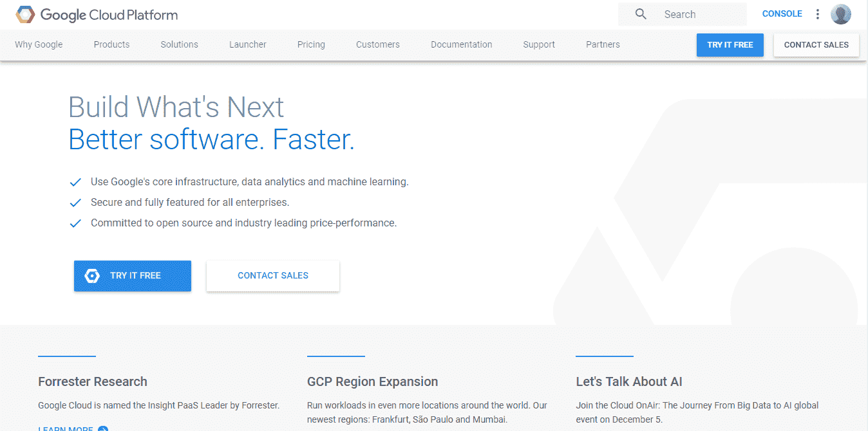
Task: Click the Google Cloud Platform title text
Action: click(109, 14)
